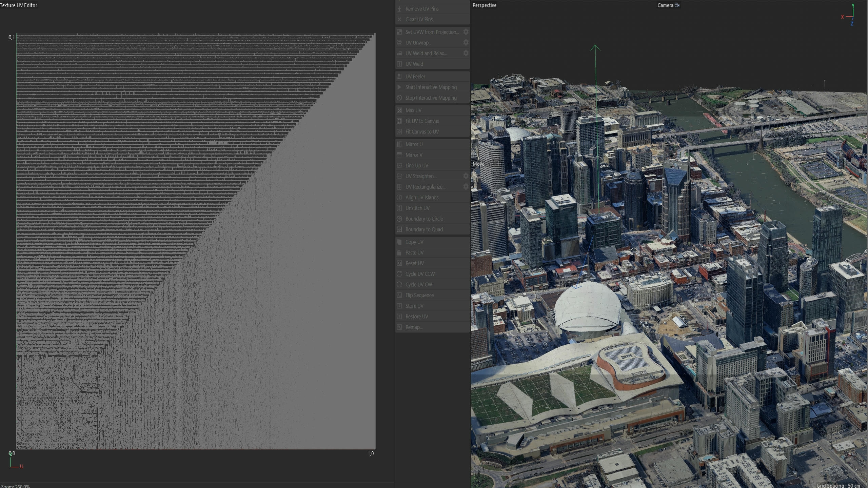Click the "1,0" coordinate label in UV editor
This screenshot has width=868, height=488.
coord(371,453)
